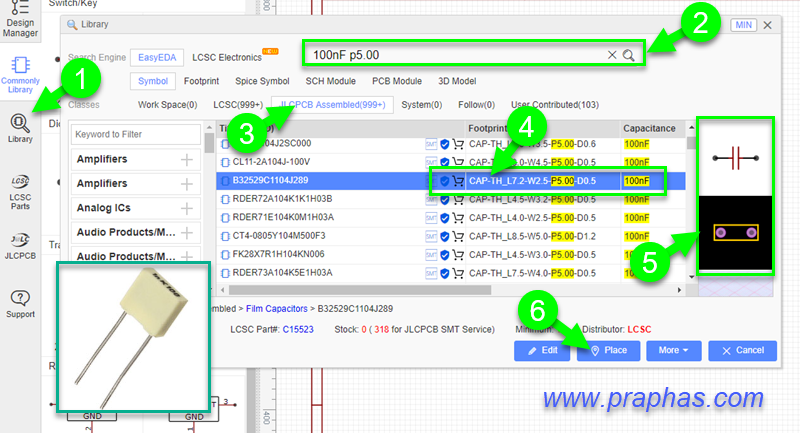Clear the search box with the X icon
800x433 pixels.
612,55
